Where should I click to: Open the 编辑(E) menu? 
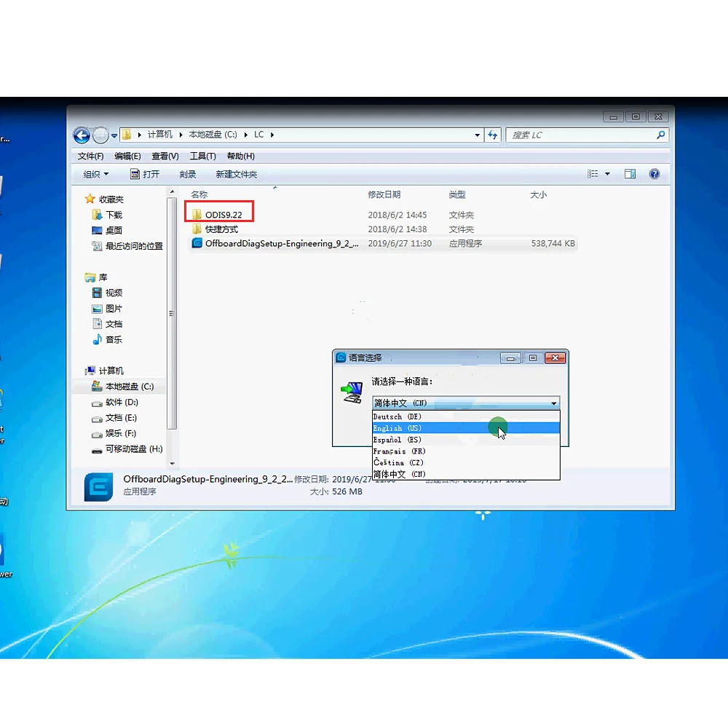127,156
